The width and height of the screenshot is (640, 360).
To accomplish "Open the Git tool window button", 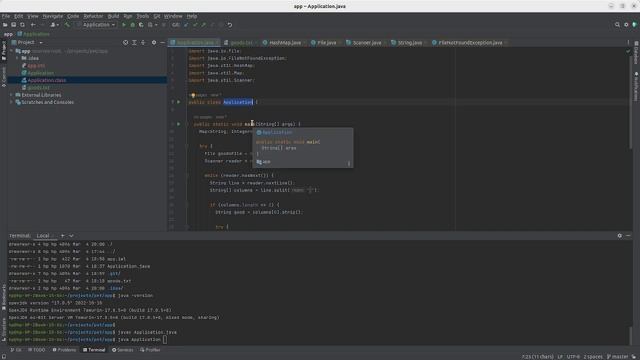I will (16, 350).
